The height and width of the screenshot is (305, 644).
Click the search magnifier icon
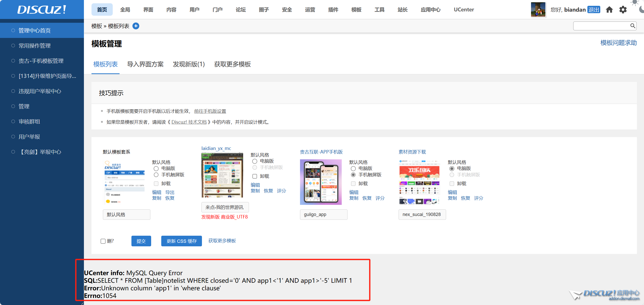[x=633, y=26]
